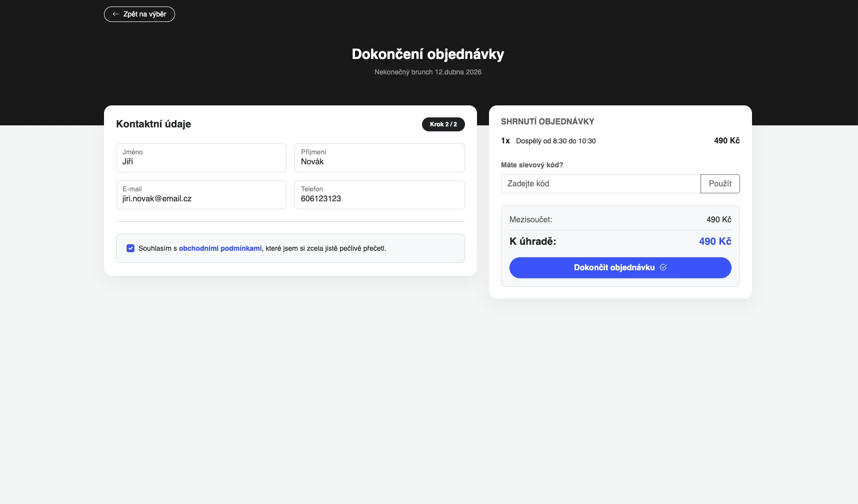The width and height of the screenshot is (858, 504).
Task: Click the back arrow icon in Zpět na výběr
Action: [116, 14]
